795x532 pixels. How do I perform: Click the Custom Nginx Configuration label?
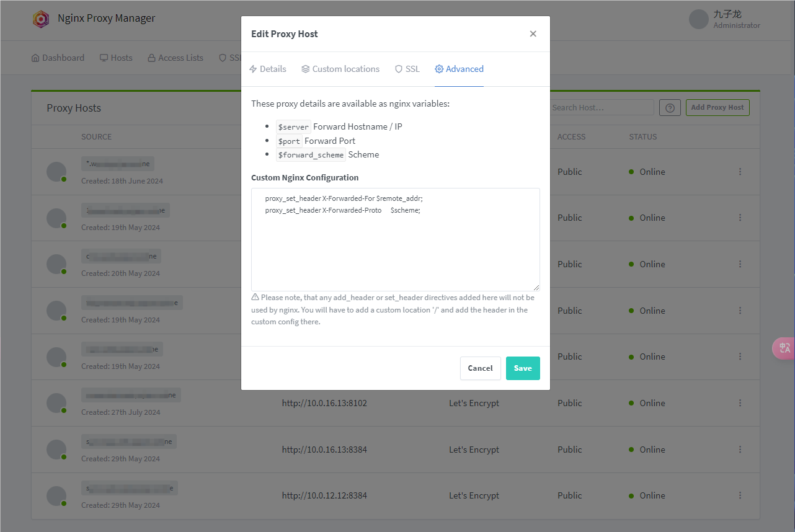pyautogui.click(x=305, y=177)
